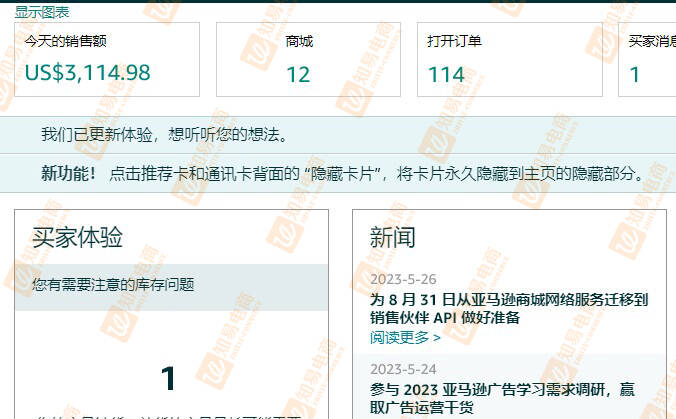Click the 新闻 panel heading
Screen dimensions: 676x419
click(x=392, y=238)
